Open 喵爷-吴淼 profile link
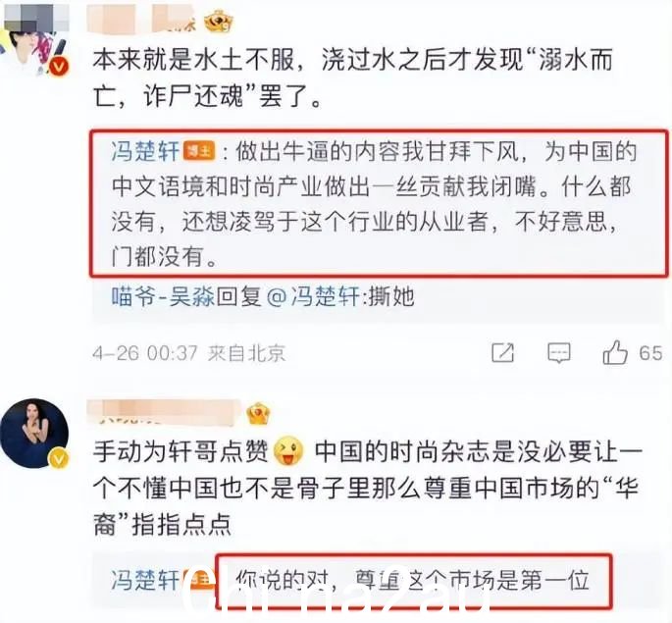The width and height of the screenshot is (672, 623). (163, 296)
